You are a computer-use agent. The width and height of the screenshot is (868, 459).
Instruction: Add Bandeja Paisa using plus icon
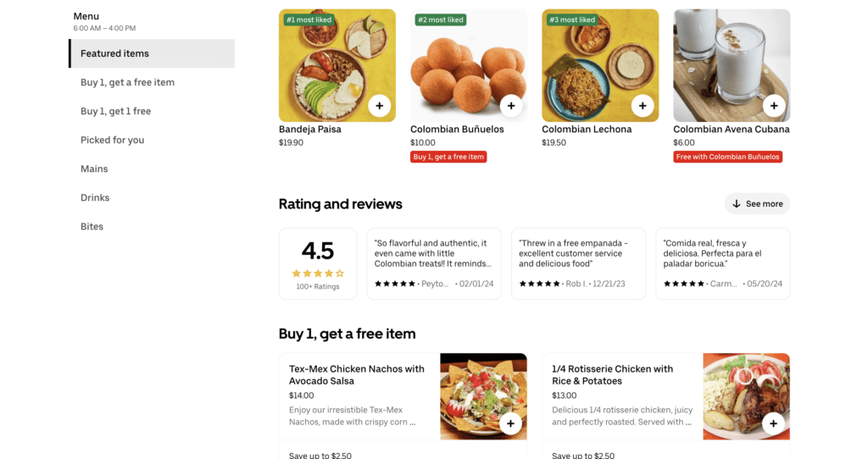[x=379, y=106]
